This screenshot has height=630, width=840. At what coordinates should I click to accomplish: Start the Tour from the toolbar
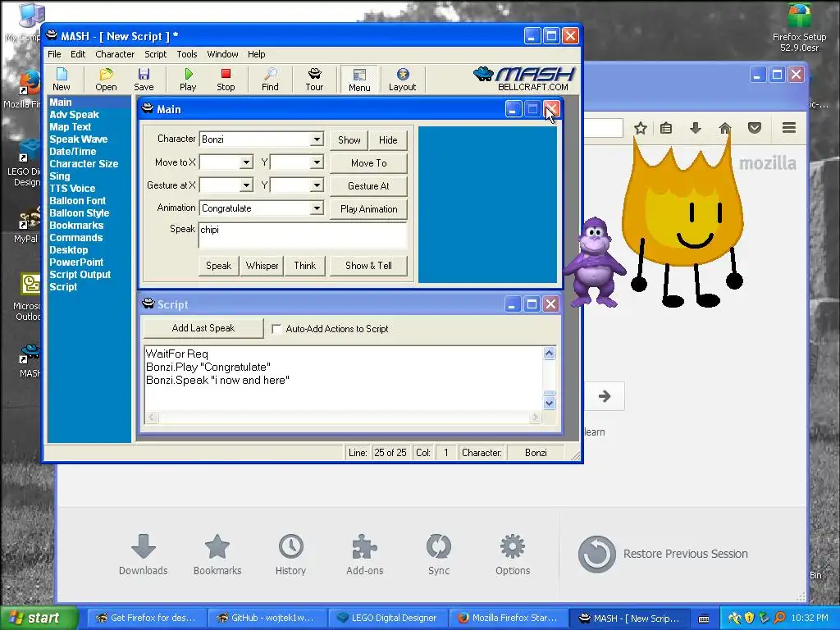[314, 80]
